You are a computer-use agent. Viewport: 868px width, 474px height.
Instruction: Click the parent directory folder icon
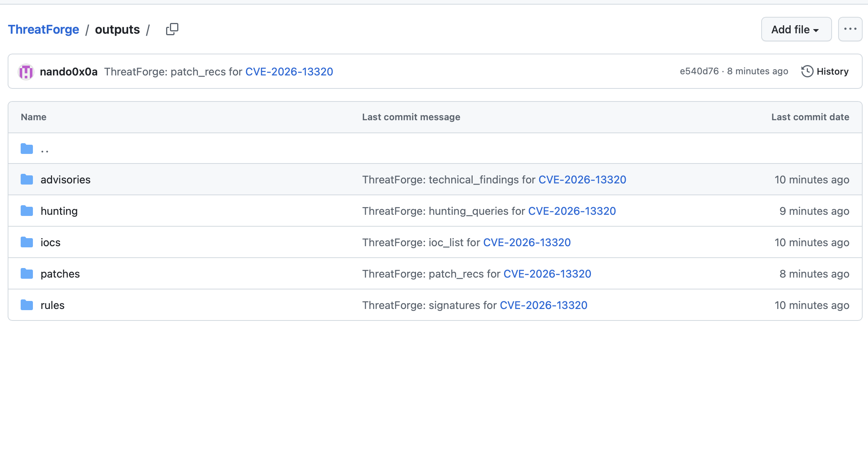coord(27,149)
